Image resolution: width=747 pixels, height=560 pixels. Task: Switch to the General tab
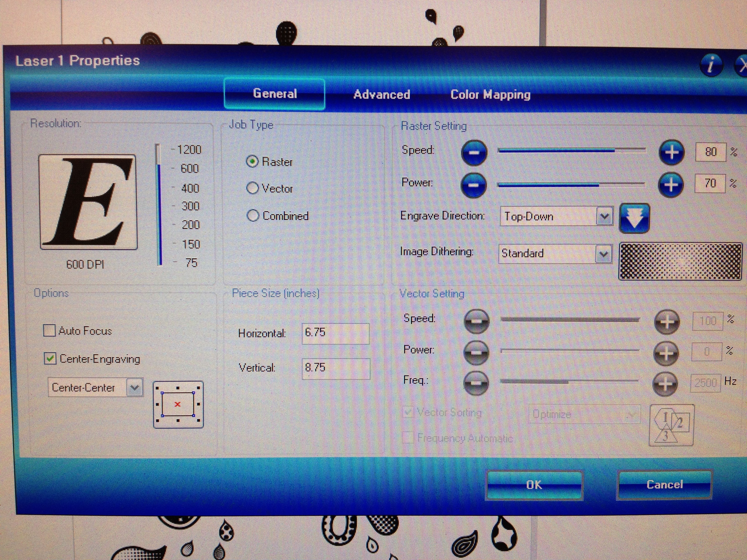pos(275,94)
